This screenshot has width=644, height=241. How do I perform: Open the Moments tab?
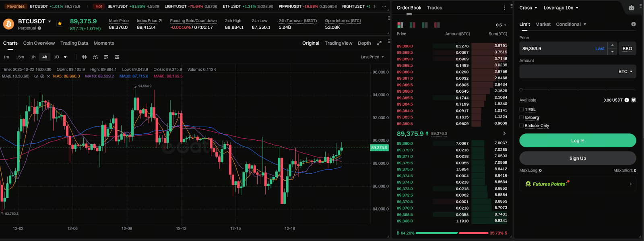point(104,43)
